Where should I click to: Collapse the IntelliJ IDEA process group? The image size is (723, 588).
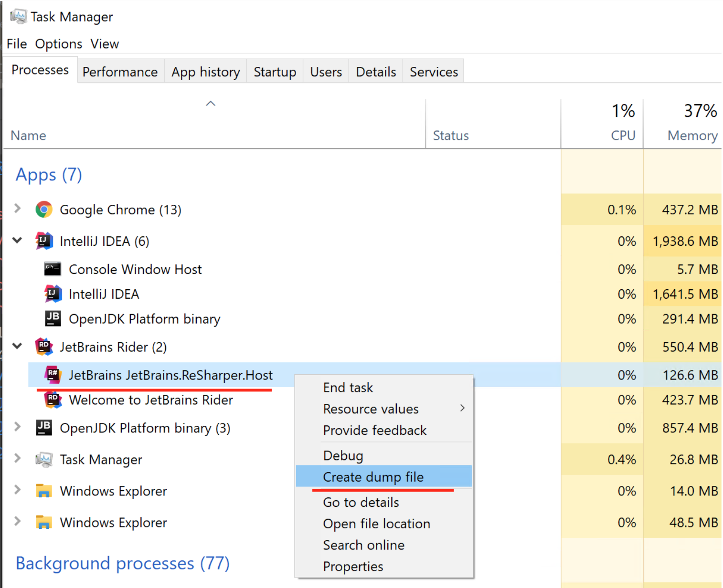click(x=18, y=240)
